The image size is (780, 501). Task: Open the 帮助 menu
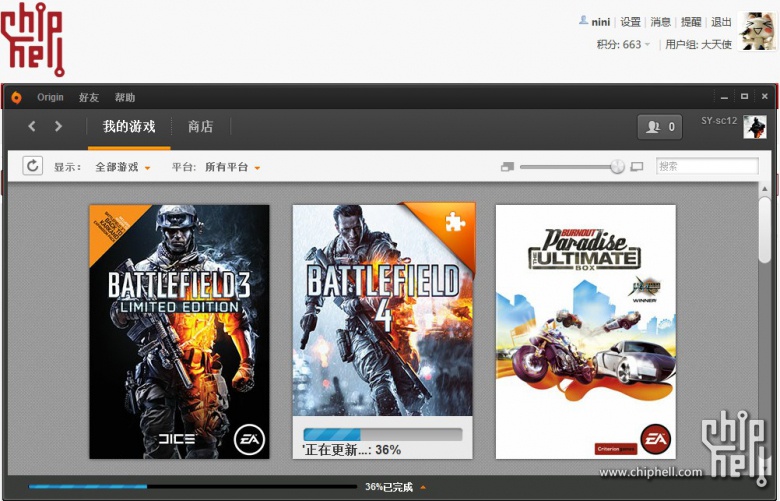pos(125,98)
